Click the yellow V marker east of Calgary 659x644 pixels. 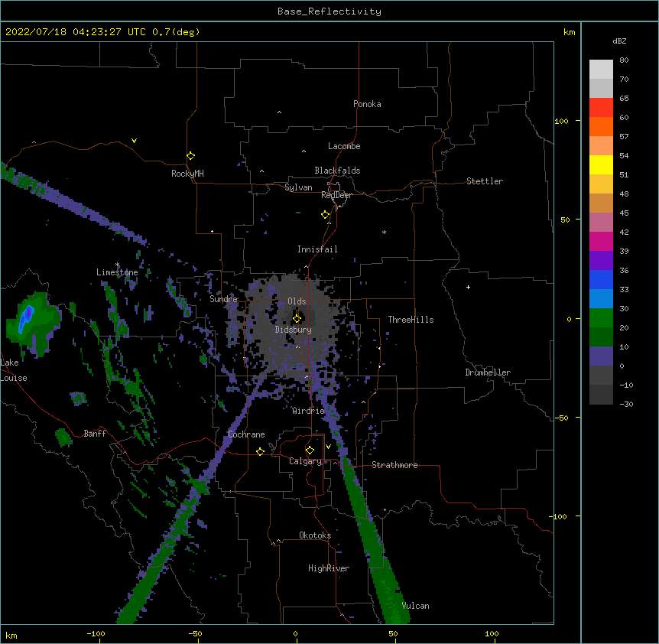point(328,447)
